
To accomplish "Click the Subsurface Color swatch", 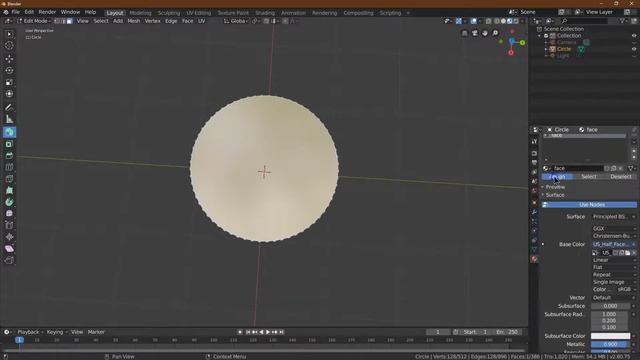I will pyautogui.click(x=611, y=336).
